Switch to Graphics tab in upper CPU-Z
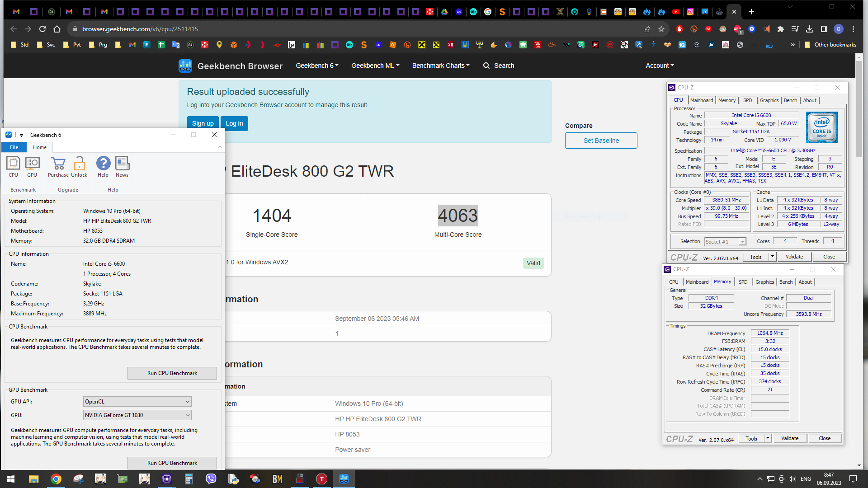Viewport: 868px width, 488px height. coord(769,100)
